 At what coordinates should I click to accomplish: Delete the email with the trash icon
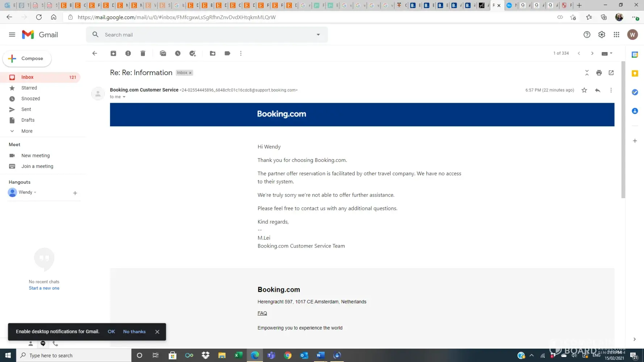coord(143,53)
